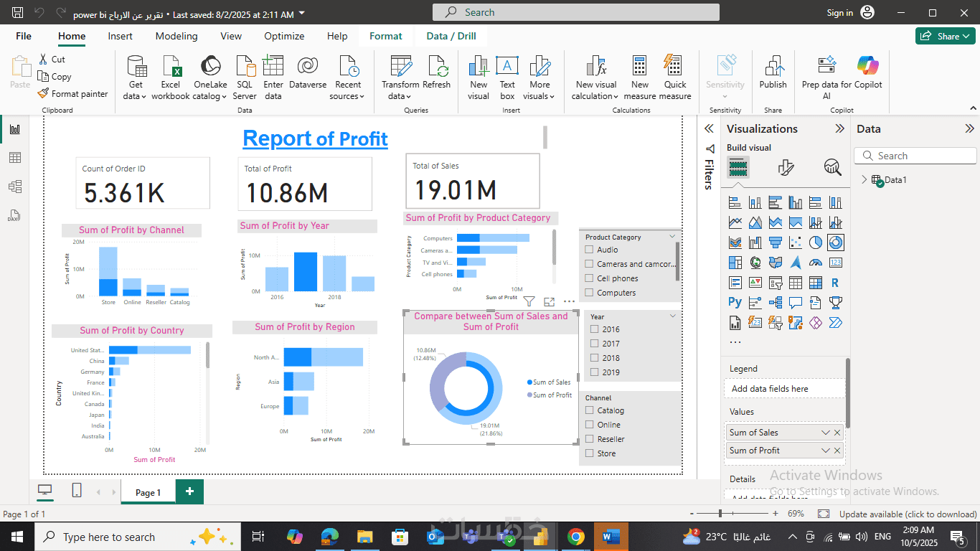Screen dimensions: 980x551
Task: Click update available notification
Action: [x=908, y=514]
